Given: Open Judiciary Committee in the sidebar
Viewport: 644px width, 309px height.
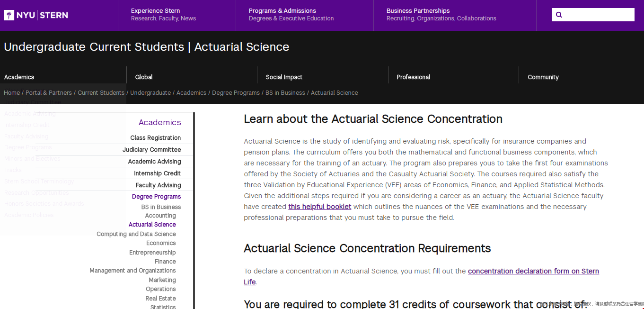Looking at the screenshot, I should (x=151, y=150).
